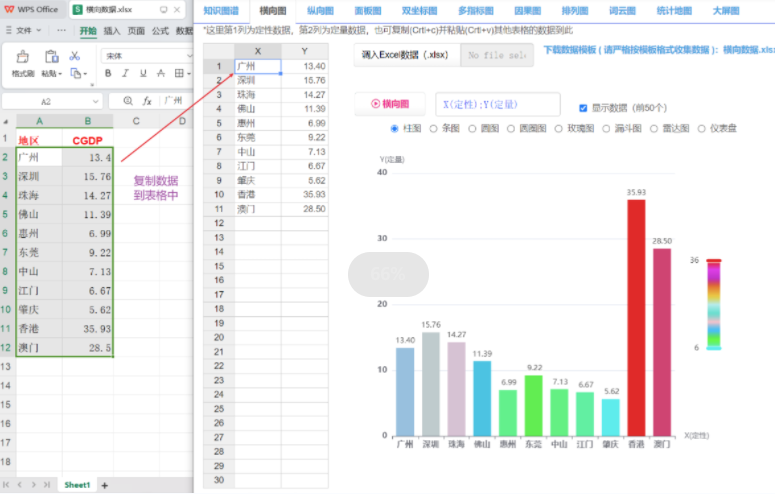Select column C header in WPS sheet
The image size is (775, 494).
(x=136, y=121)
